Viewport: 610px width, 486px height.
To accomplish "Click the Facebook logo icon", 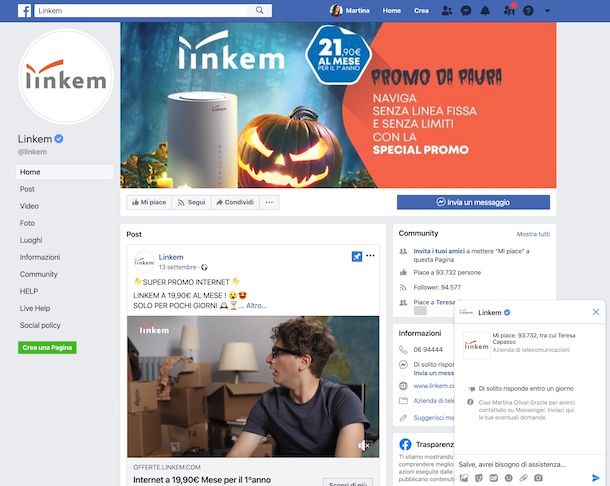I will tap(24, 11).
